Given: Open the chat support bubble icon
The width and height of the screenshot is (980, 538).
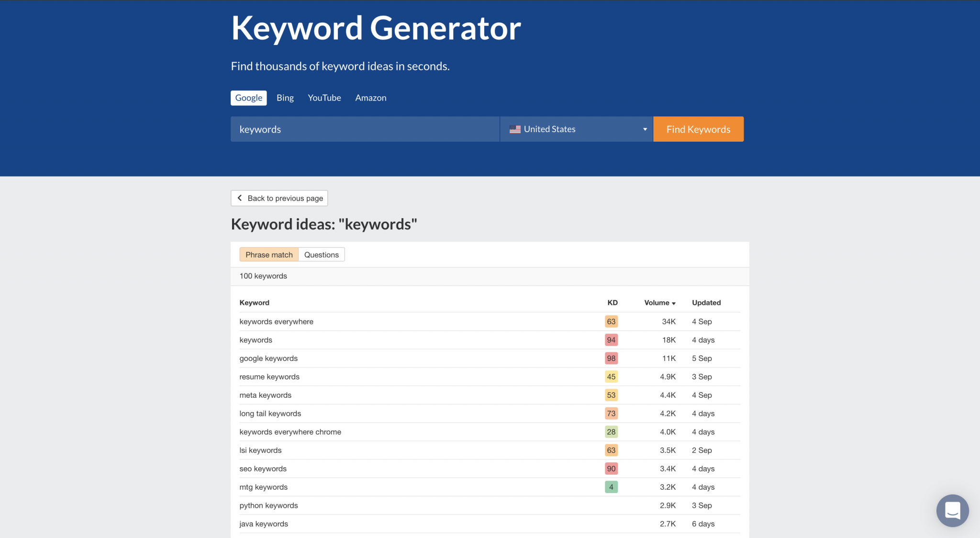Looking at the screenshot, I should (x=952, y=510).
